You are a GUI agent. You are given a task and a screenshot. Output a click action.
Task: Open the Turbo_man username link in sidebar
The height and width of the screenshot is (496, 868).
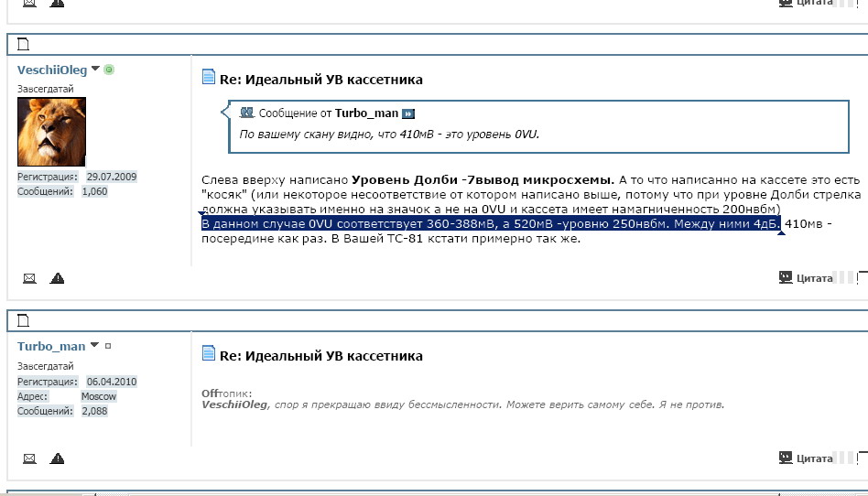pyautogui.click(x=51, y=346)
